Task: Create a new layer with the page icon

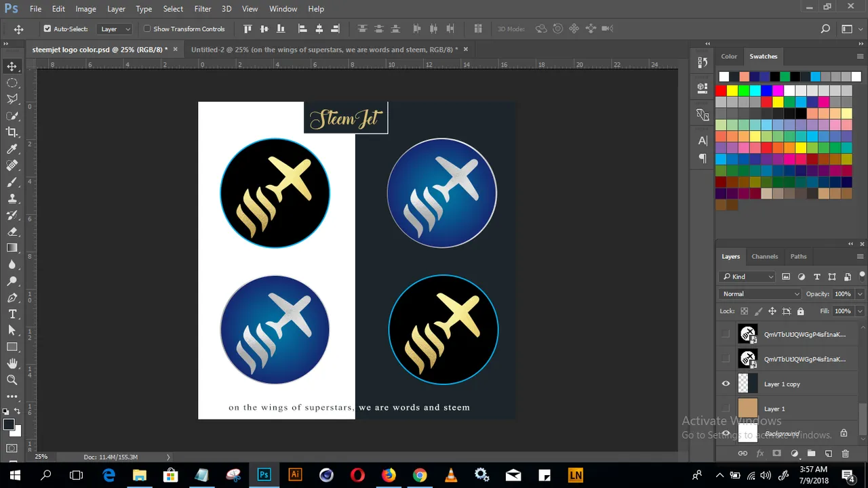Action: point(828,453)
